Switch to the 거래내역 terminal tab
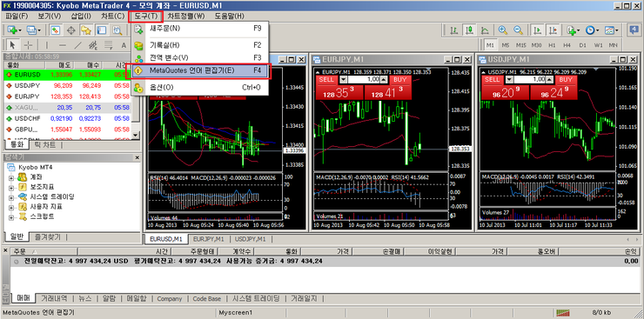The height and width of the screenshot is (319, 644). (x=55, y=299)
